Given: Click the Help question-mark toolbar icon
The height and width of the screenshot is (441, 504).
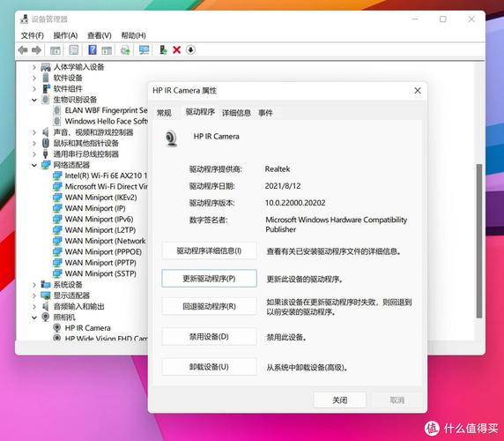Looking at the screenshot, I should click(93, 50).
